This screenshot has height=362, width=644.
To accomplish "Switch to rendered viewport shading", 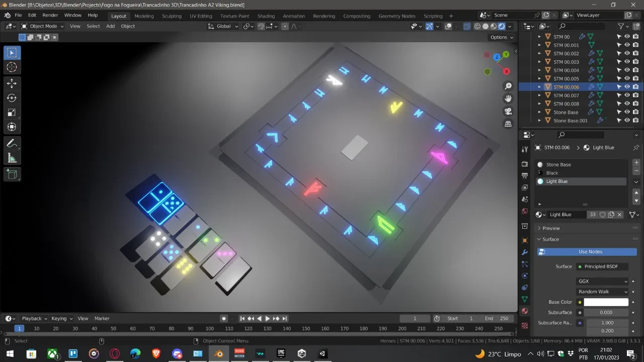I will [502, 26].
